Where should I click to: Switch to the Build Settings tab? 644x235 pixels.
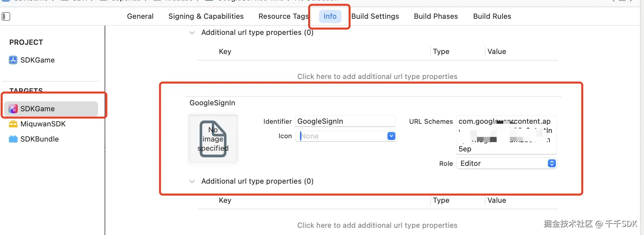375,16
